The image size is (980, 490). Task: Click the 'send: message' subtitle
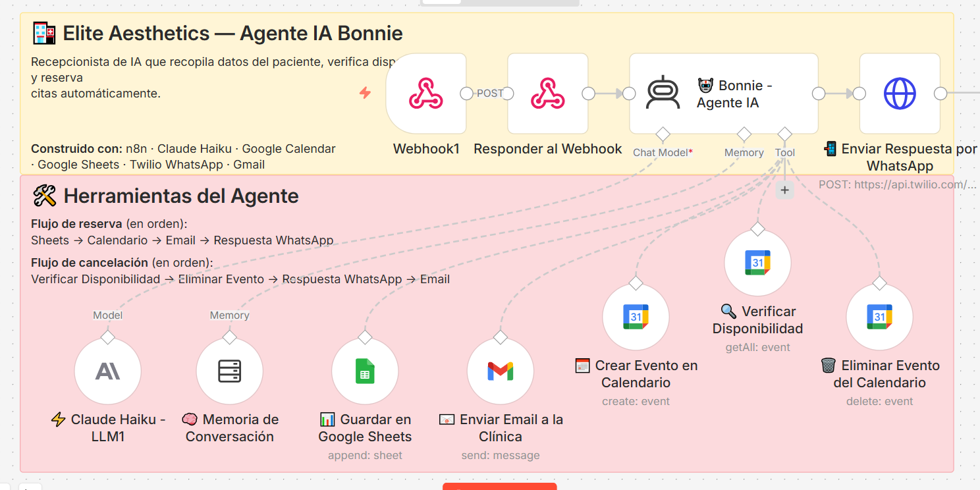pos(501,455)
